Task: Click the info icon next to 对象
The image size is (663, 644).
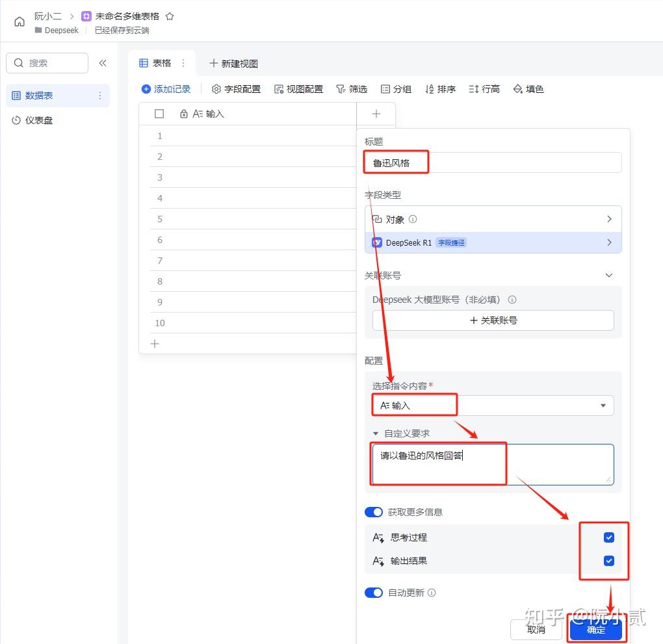Action: 413,219
